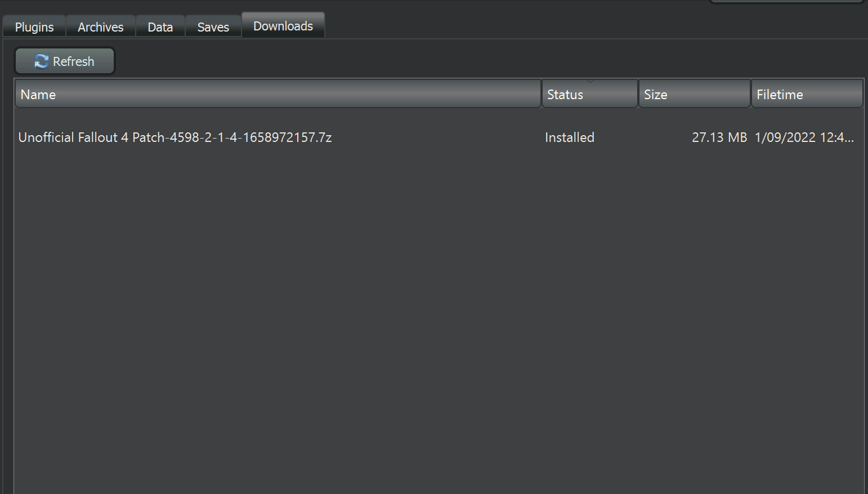Go to the Data tab

[x=160, y=27]
